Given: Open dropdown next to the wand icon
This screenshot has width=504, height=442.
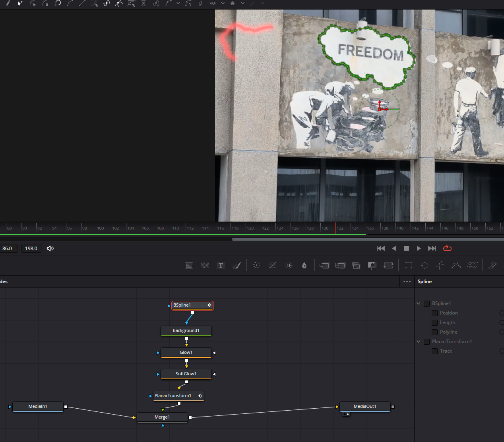Looking at the screenshot, I should pos(262,3).
